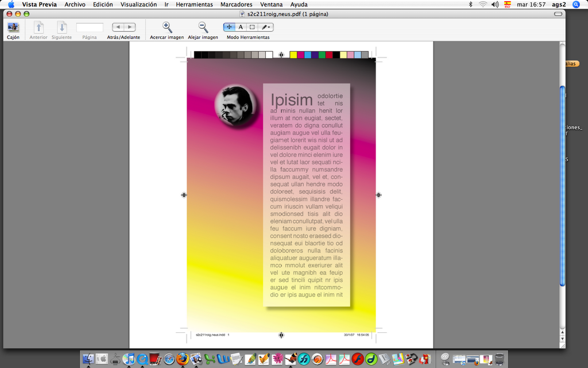Open the Visualización menu

click(139, 5)
